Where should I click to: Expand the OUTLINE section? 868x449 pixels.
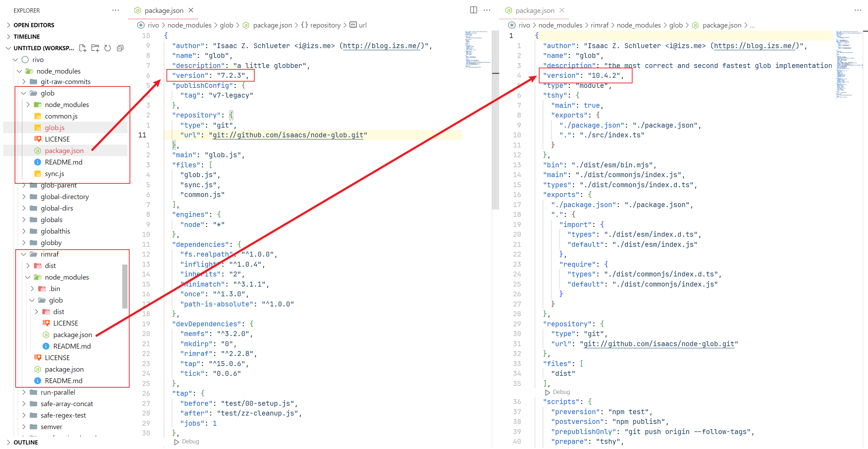pos(25,442)
